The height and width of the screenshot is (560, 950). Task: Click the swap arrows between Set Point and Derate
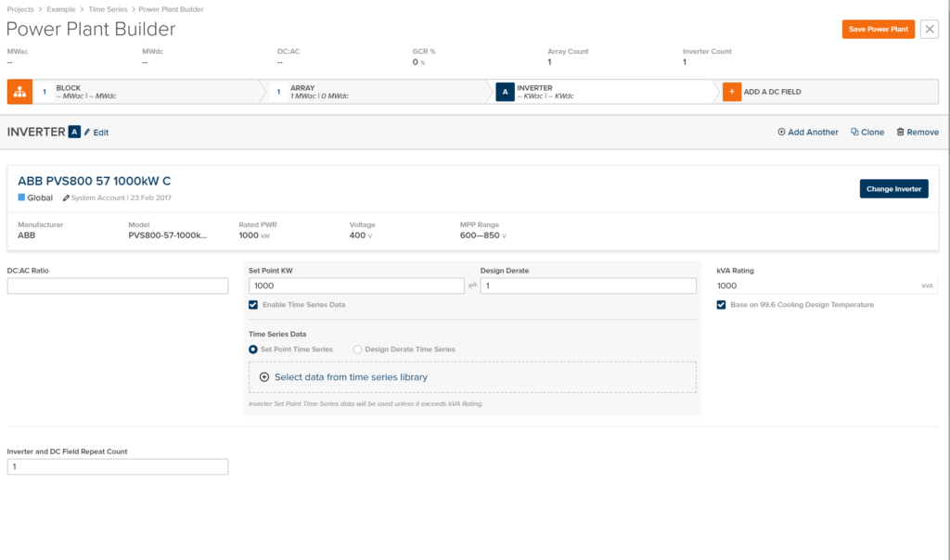click(472, 286)
